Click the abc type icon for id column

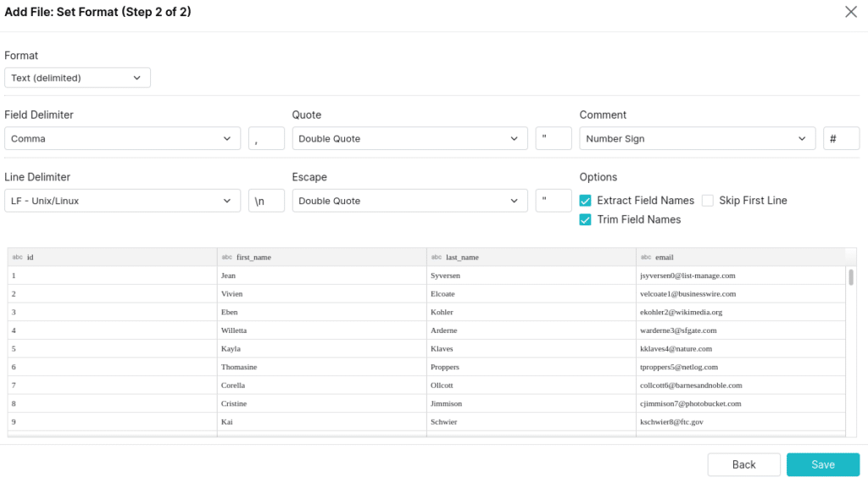click(x=18, y=257)
